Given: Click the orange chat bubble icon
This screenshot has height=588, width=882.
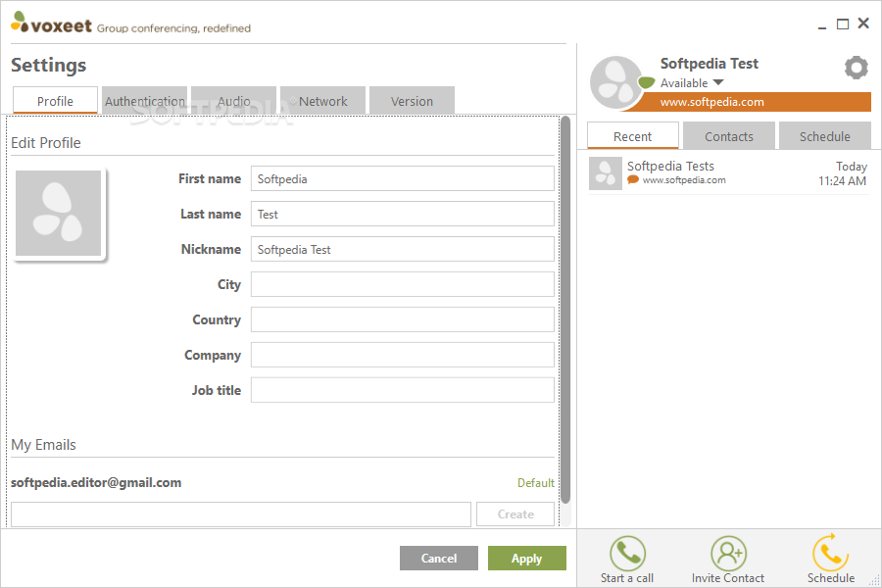Looking at the screenshot, I should coord(633,179).
